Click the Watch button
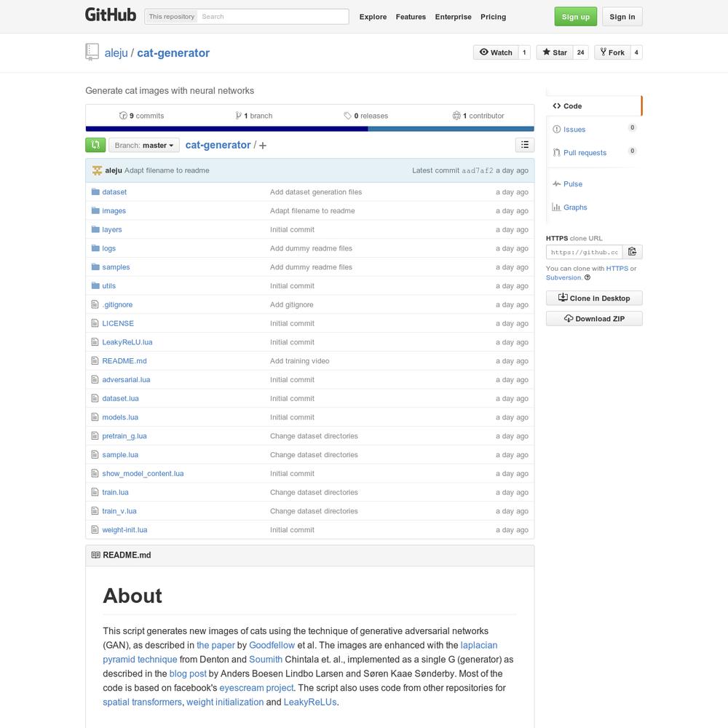This screenshot has height=728, width=728. click(496, 52)
